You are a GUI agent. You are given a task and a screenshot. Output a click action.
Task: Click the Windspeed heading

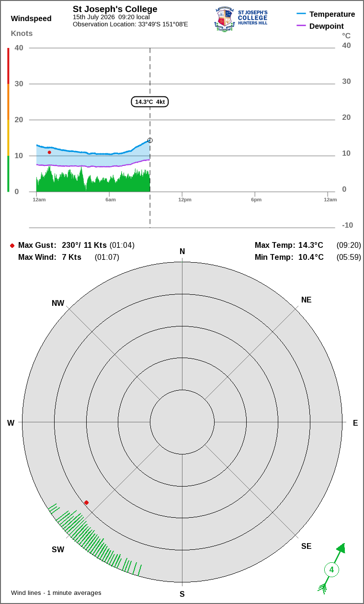click(31, 19)
